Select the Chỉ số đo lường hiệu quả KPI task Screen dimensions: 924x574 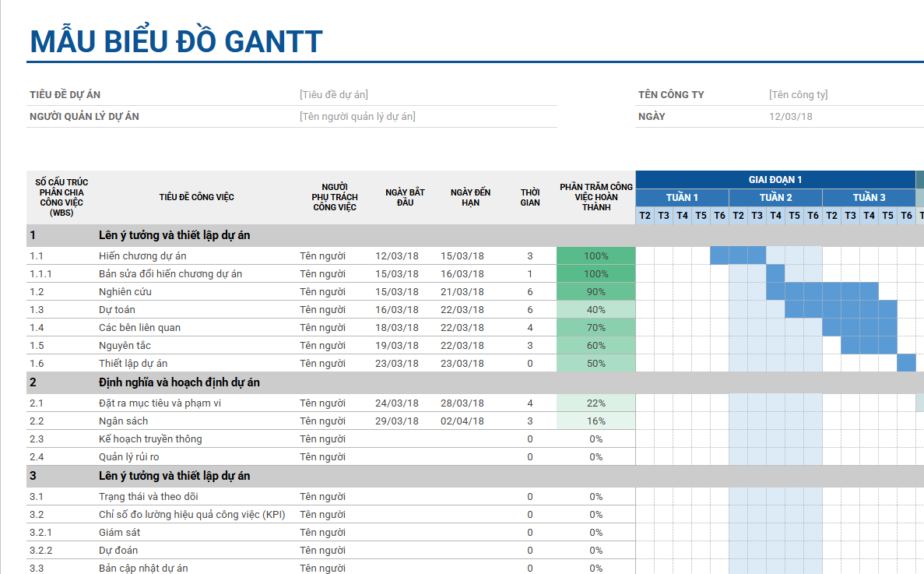point(192,515)
